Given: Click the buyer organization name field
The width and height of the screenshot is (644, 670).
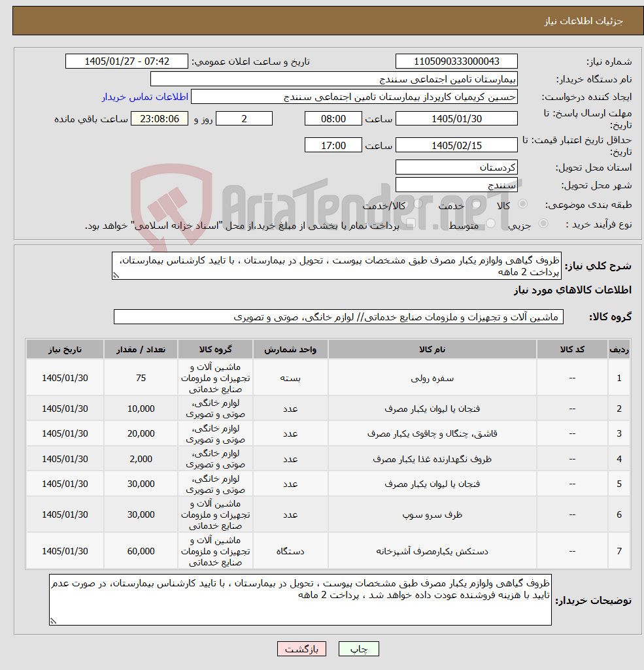Looking at the screenshot, I should click(x=333, y=79).
